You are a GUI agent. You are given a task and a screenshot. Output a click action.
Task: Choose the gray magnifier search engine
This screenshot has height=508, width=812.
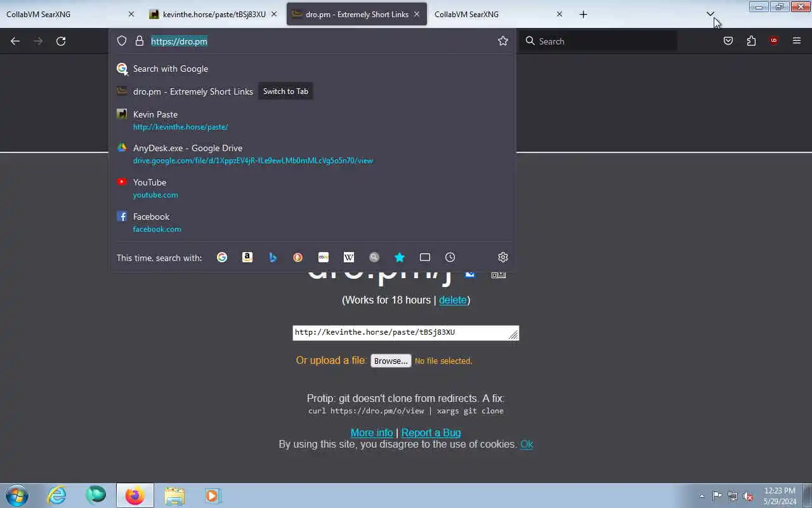click(x=374, y=257)
